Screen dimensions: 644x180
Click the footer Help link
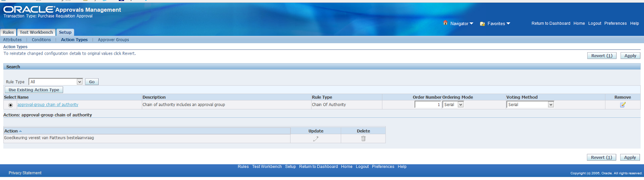pos(402,167)
